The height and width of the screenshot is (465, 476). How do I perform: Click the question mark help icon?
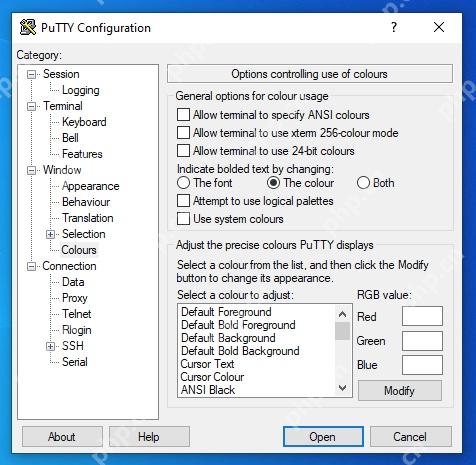pos(394,27)
